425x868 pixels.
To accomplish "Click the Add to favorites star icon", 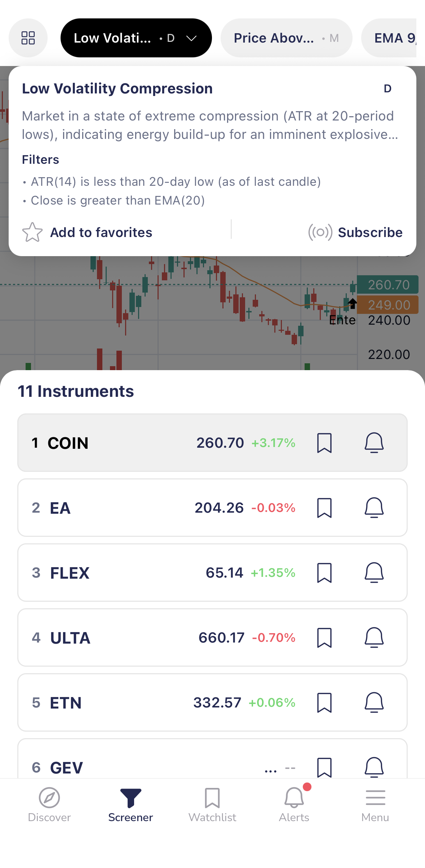I will click(32, 232).
